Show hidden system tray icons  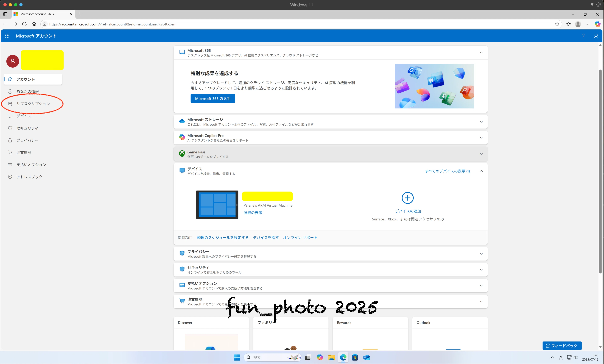coord(552,357)
